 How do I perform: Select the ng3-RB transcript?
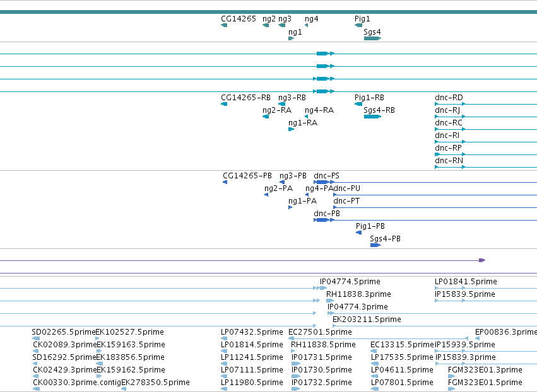point(282,104)
